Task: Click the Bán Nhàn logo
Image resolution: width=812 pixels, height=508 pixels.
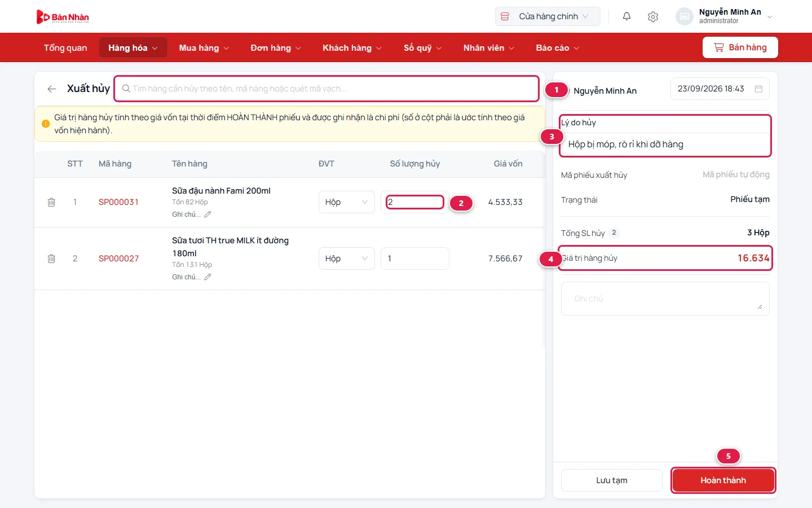Action: pos(63,17)
